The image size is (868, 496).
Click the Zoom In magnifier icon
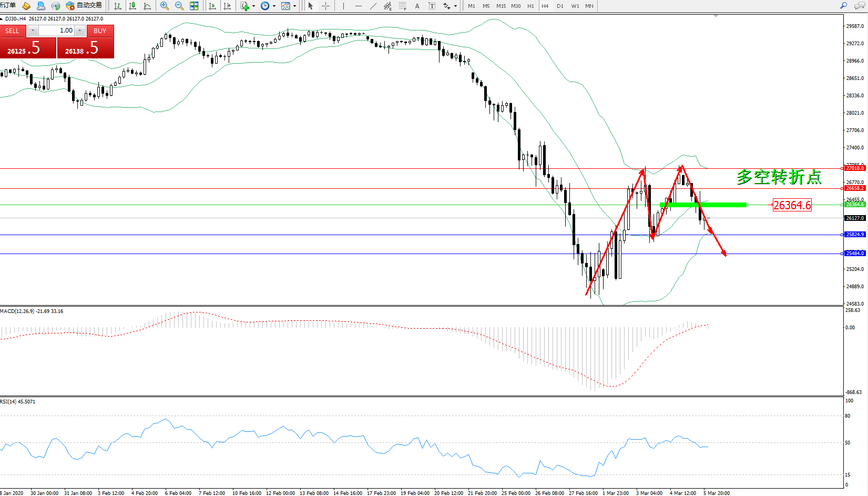[164, 6]
